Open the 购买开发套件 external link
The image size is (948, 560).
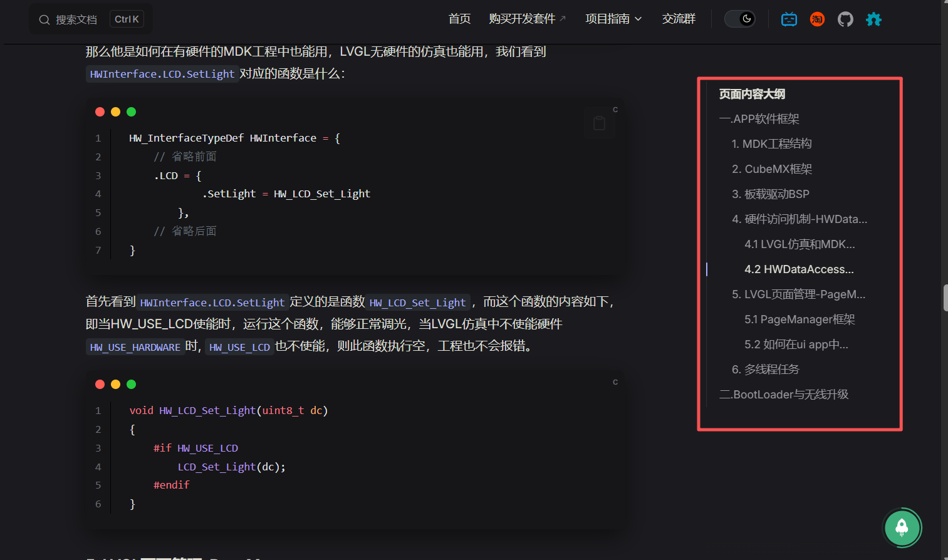point(527,19)
